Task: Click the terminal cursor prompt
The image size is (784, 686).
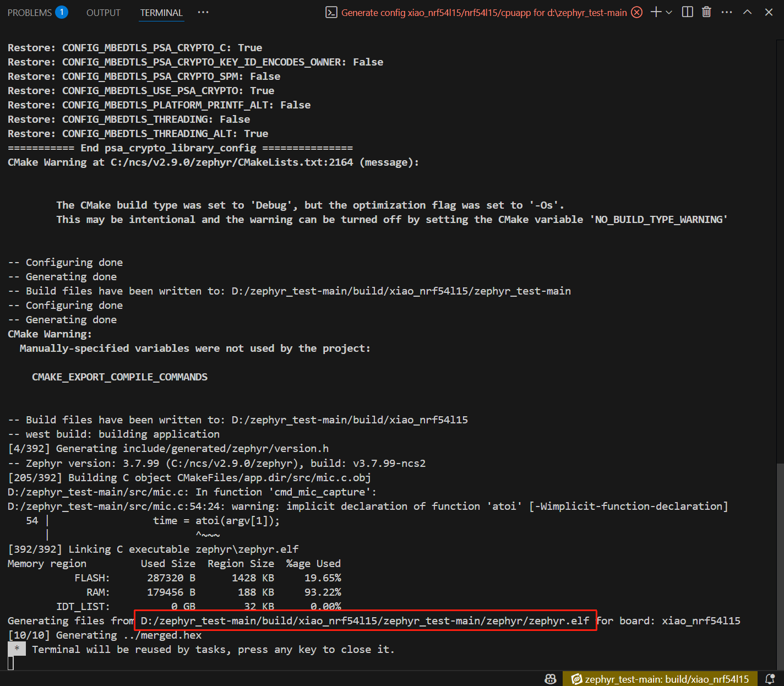Action: (x=10, y=663)
